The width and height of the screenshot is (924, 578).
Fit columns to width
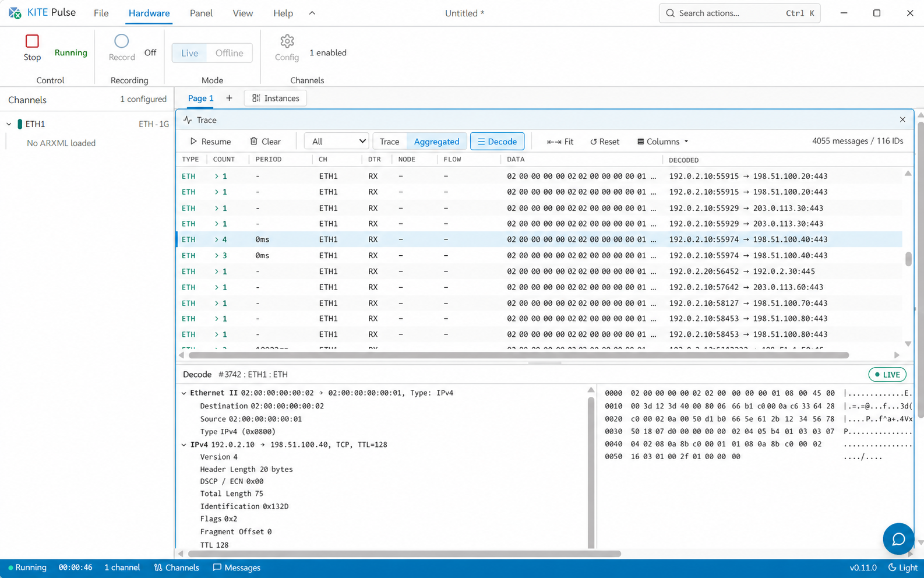coord(560,141)
